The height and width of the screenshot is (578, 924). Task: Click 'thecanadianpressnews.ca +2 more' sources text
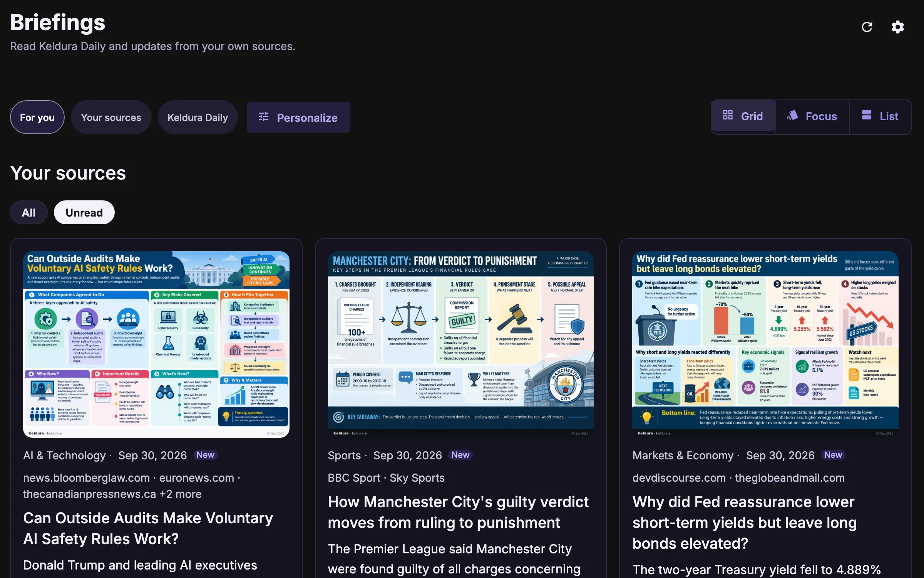112,494
